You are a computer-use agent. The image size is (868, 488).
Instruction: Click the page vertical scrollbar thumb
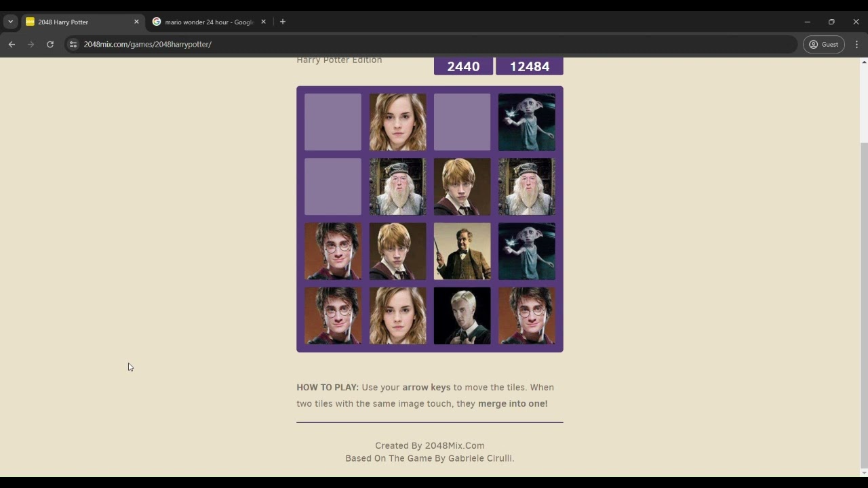(863, 304)
